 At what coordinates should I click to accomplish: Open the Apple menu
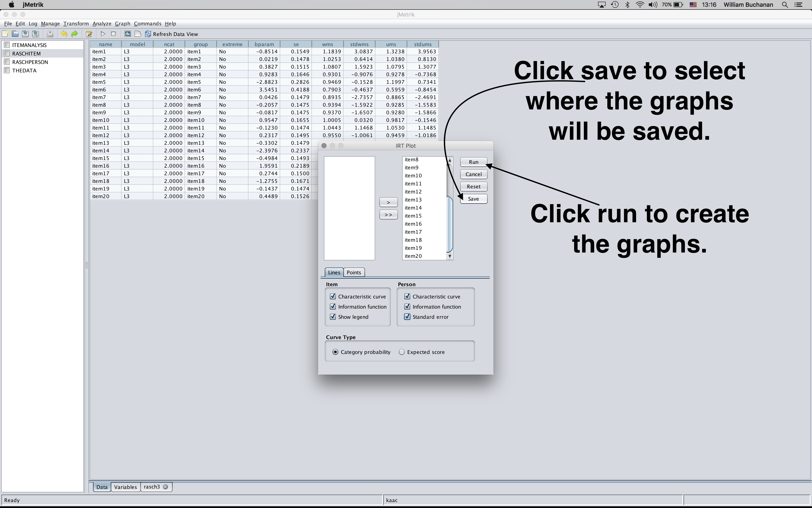pyautogui.click(x=11, y=5)
